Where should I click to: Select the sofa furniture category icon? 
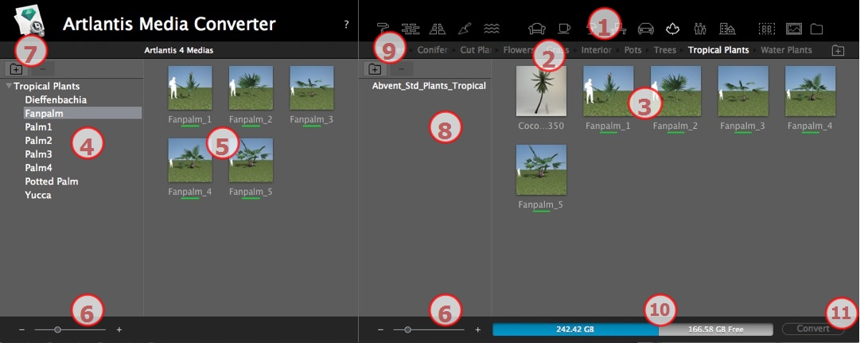click(537, 29)
